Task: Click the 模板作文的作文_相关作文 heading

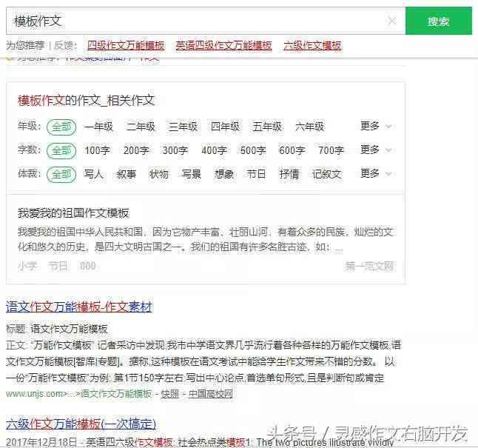Action: tap(87, 101)
